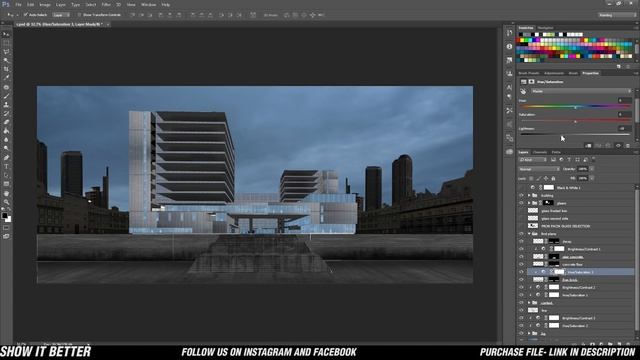
Task: Select the Crop tool
Action: [6, 69]
